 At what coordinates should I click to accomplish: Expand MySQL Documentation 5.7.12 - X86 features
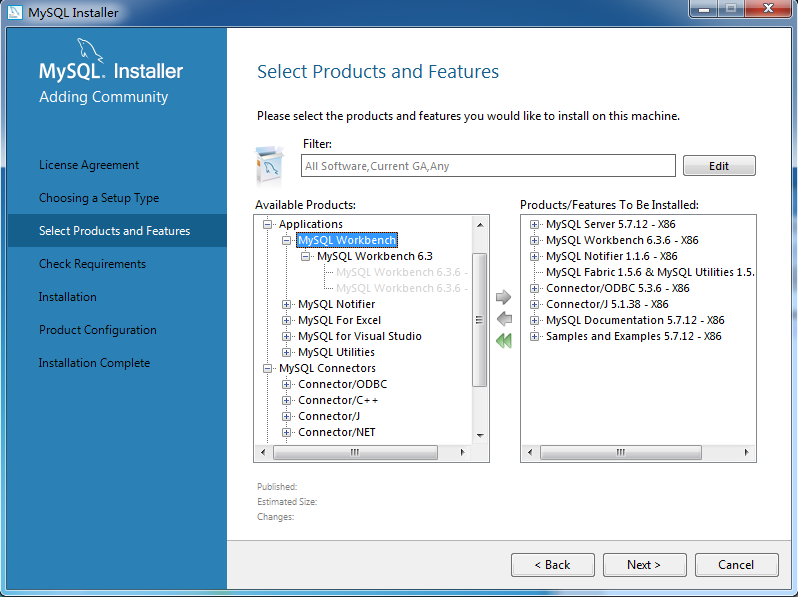click(x=534, y=321)
